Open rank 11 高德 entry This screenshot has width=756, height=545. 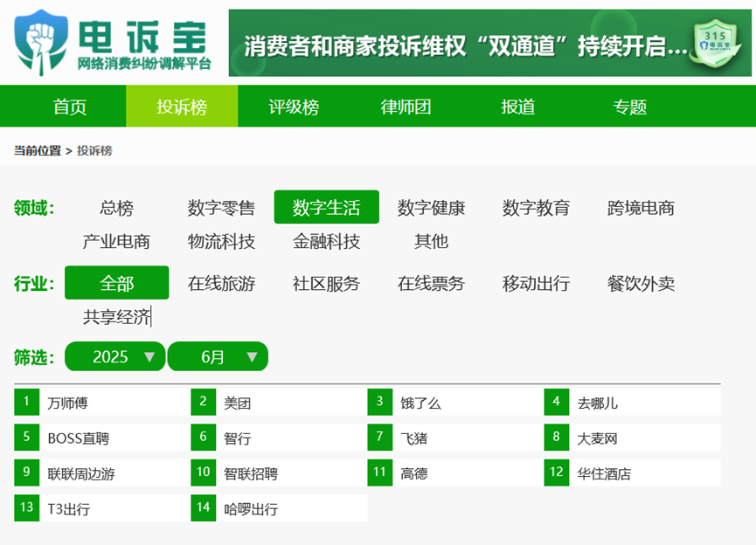coord(455,473)
